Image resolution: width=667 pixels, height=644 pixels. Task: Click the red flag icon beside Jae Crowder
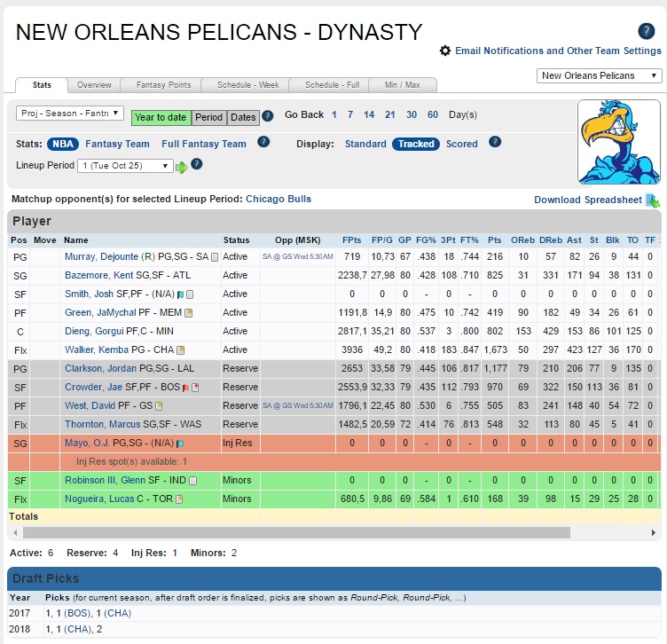coord(185,388)
